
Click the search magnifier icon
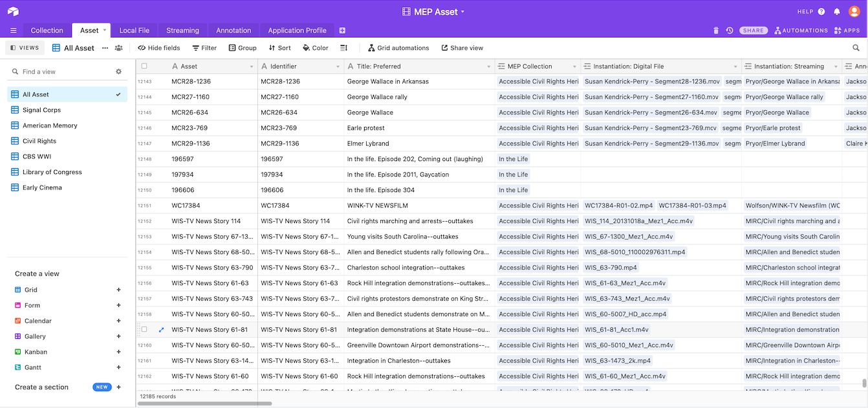click(x=856, y=48)
